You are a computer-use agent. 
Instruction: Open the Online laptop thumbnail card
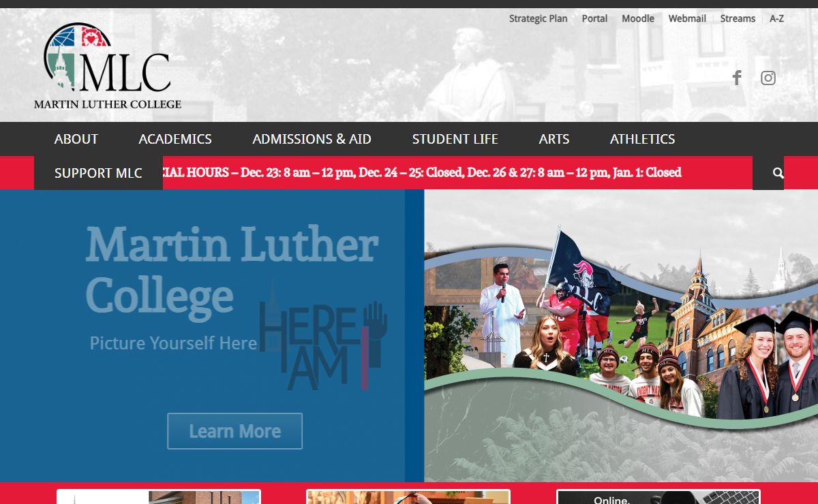coord(658,497)
